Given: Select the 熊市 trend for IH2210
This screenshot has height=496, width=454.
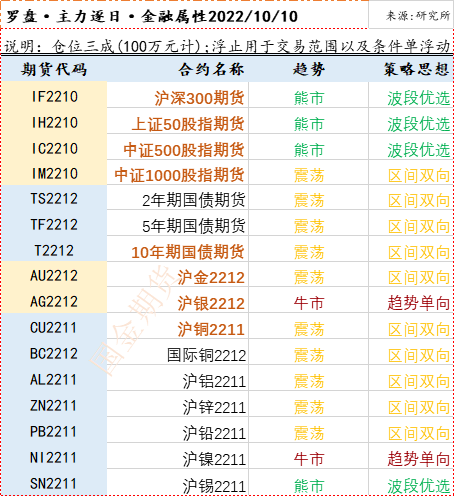Looking at the screenshot, I should [309, 124].
